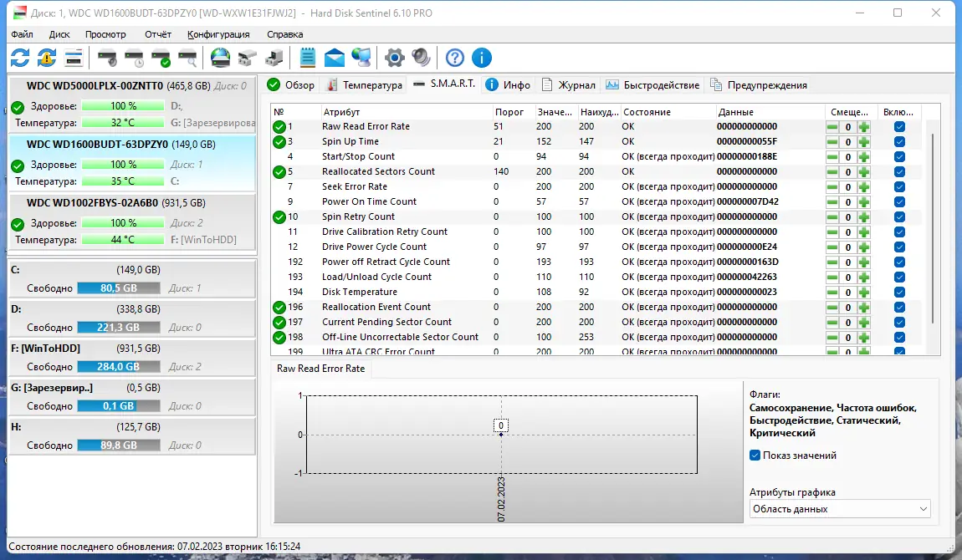This screenshot has width=962, height=560.
Task: Open the help question mark icon
Action: (454, 58)
